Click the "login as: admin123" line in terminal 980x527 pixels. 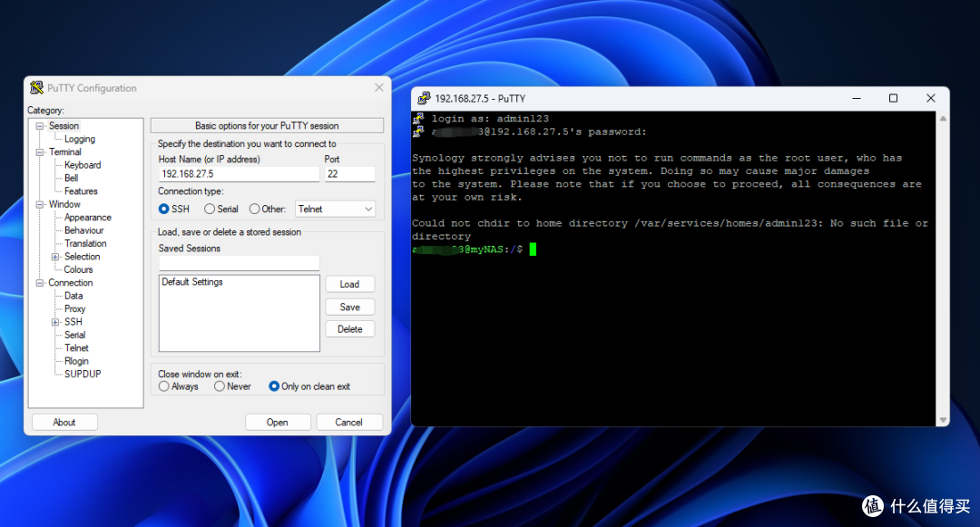click(490, 119)
